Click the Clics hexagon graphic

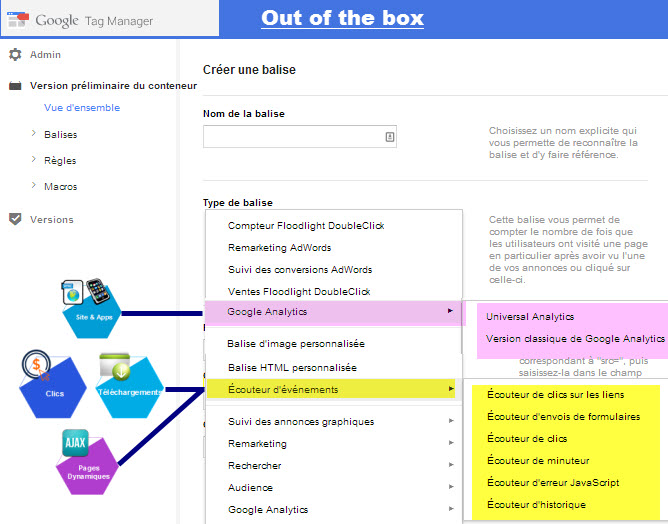click(52, 385)
